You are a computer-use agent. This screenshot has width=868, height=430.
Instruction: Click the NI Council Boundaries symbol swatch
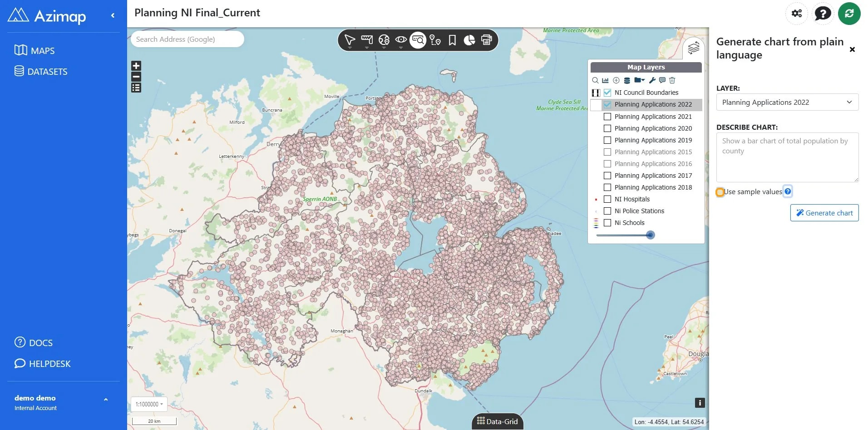coord(596,93)
